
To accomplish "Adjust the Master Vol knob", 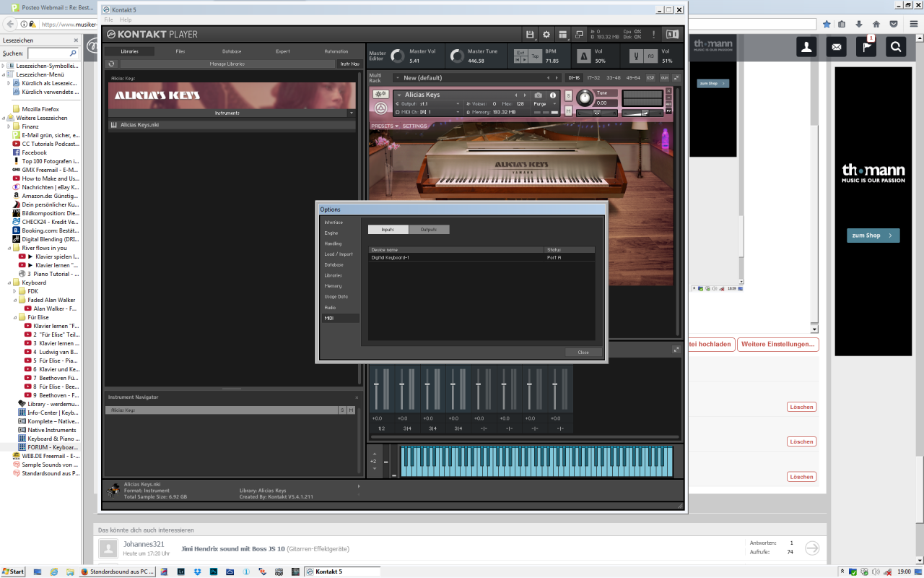I will pos(396,56).
